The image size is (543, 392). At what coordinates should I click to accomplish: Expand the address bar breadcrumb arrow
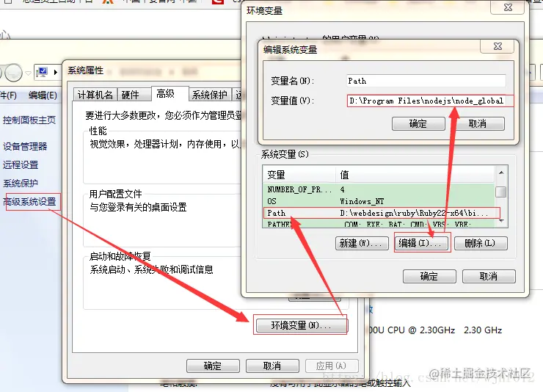56,73
